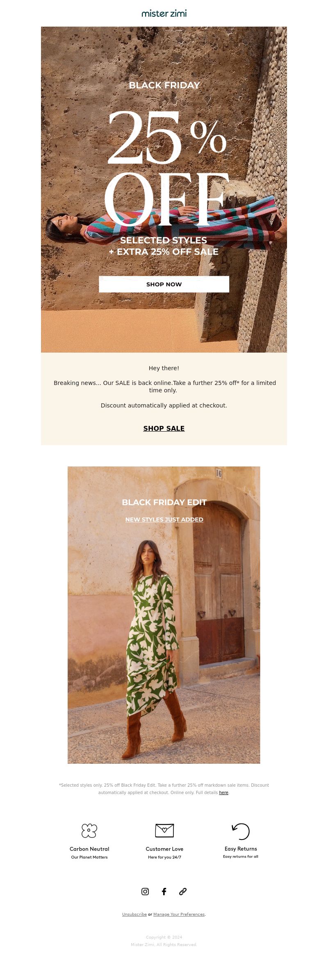Click the Carbon Neutral flower icon
Screen dimensions: 328x980
tap(89, 831)
